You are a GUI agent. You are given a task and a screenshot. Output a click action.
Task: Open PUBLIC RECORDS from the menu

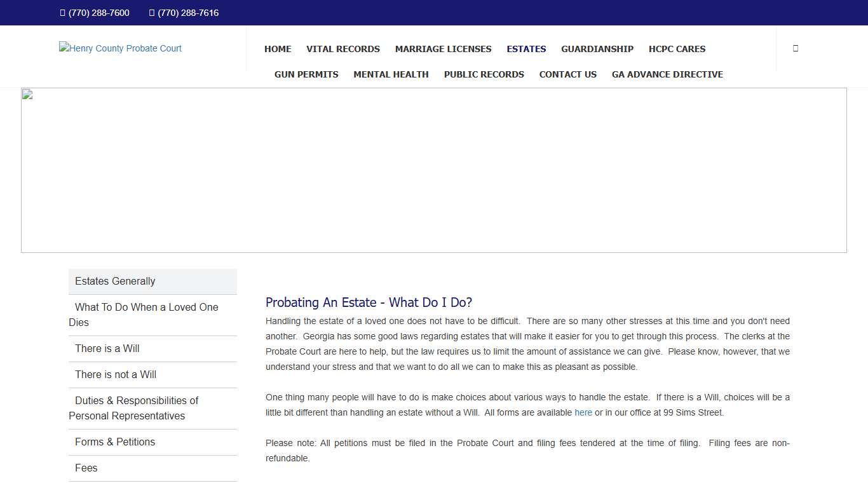pyautogui.click(x=484, y=74)
